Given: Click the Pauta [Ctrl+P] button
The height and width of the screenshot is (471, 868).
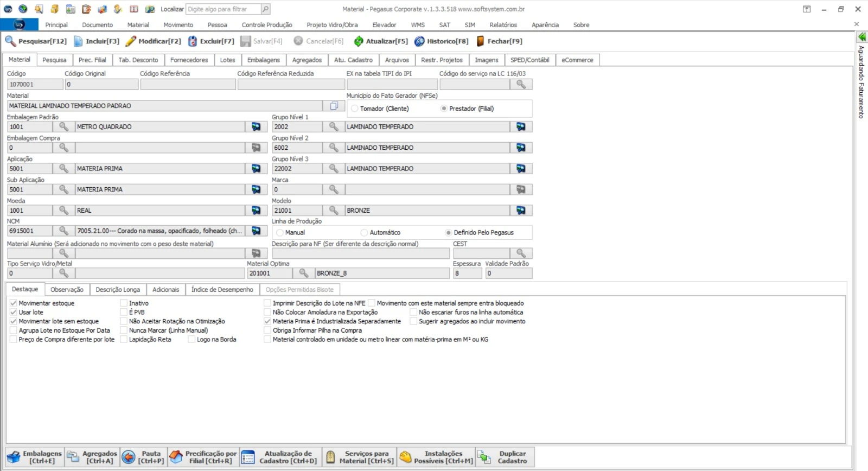Looking at the screenshot, I should click(x=143, y=457).
